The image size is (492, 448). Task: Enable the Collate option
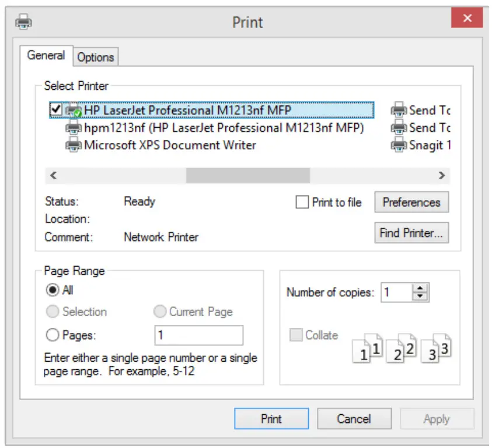295,335
